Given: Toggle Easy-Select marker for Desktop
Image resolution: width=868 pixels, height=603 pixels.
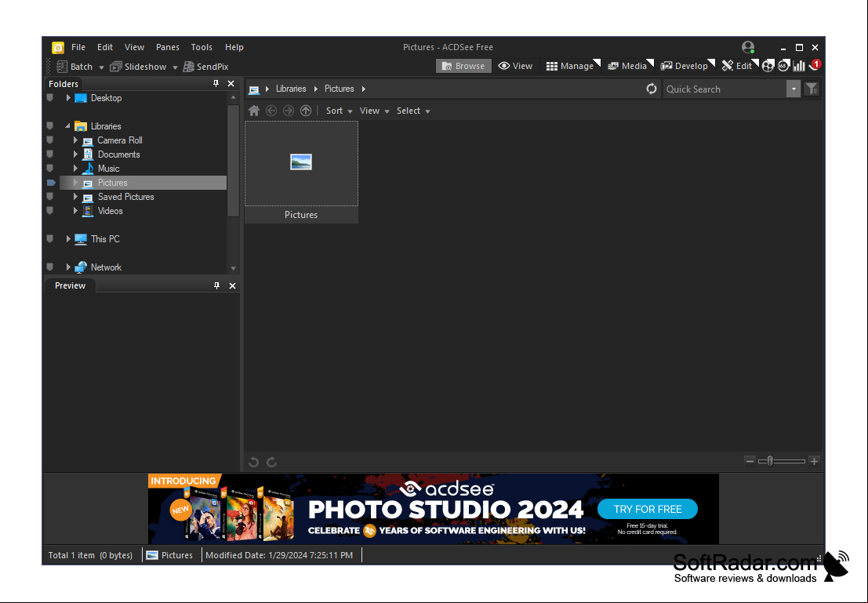Looking at the screenshot, I should click(x=50, y=98).
